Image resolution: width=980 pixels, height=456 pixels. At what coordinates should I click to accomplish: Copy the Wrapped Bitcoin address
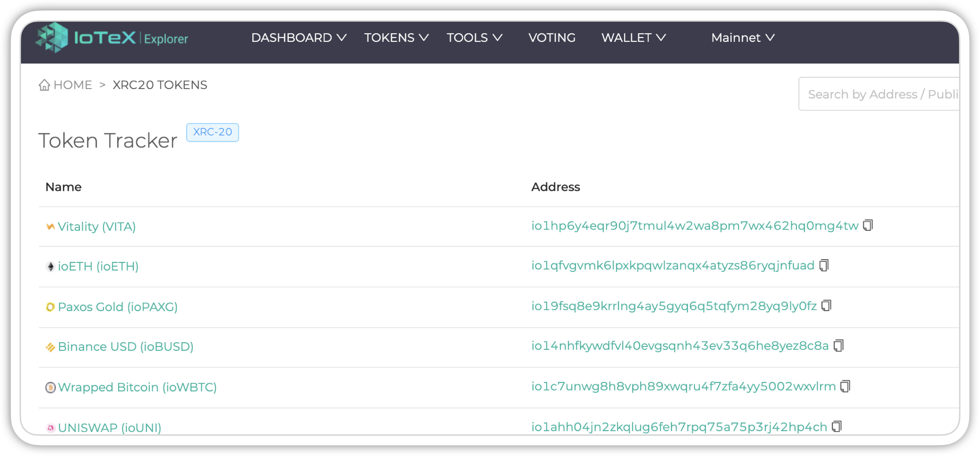pyautogui.click(x=845, y=387)
